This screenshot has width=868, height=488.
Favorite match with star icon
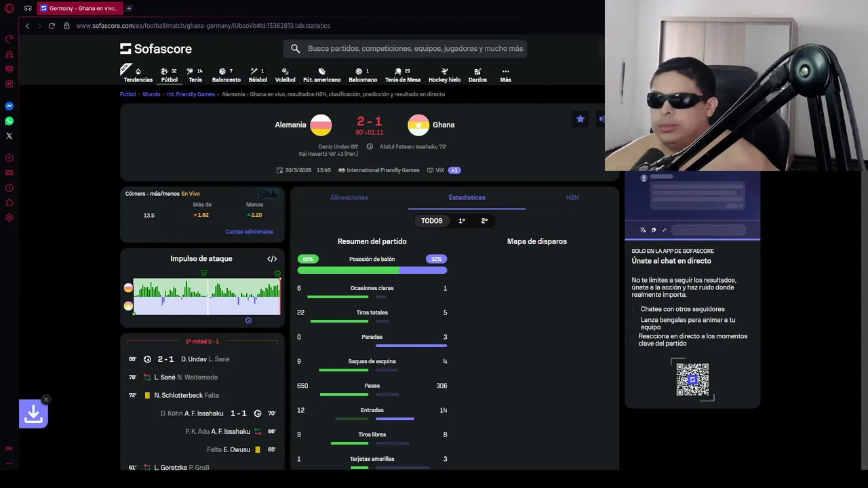pos(580,119)
